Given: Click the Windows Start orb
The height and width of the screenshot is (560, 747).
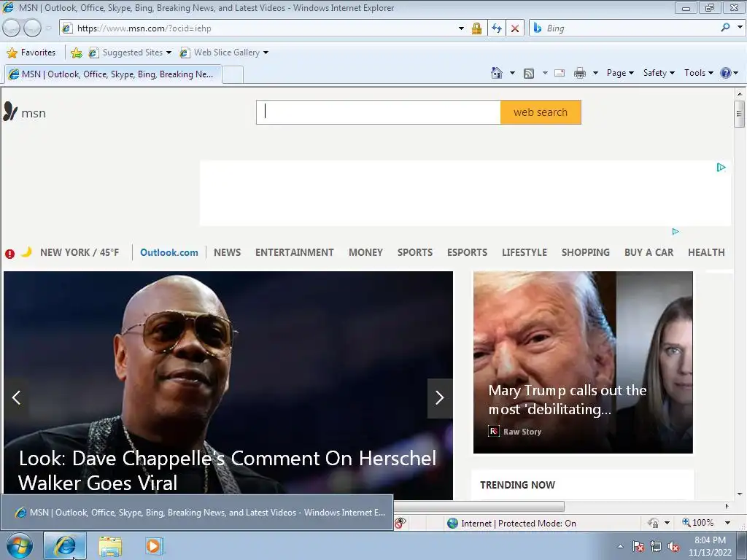Looking at the screenshot, I should click(20, 545).
